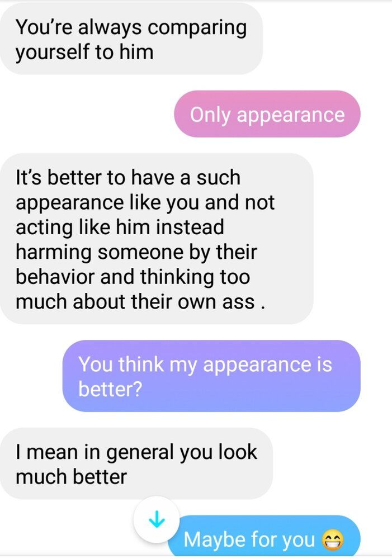Image resolution: width=392 pixels, height=559 pixels.
Task: Tap the word 'Only' in pink bubble
Action: (x=210, y=116)
